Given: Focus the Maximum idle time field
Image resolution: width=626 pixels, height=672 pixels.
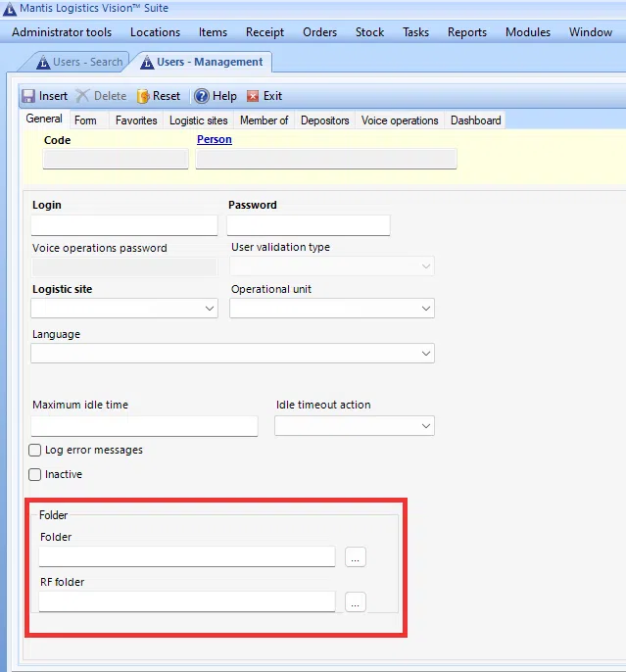Looking at the screenshot, I should tap(144, 426).
